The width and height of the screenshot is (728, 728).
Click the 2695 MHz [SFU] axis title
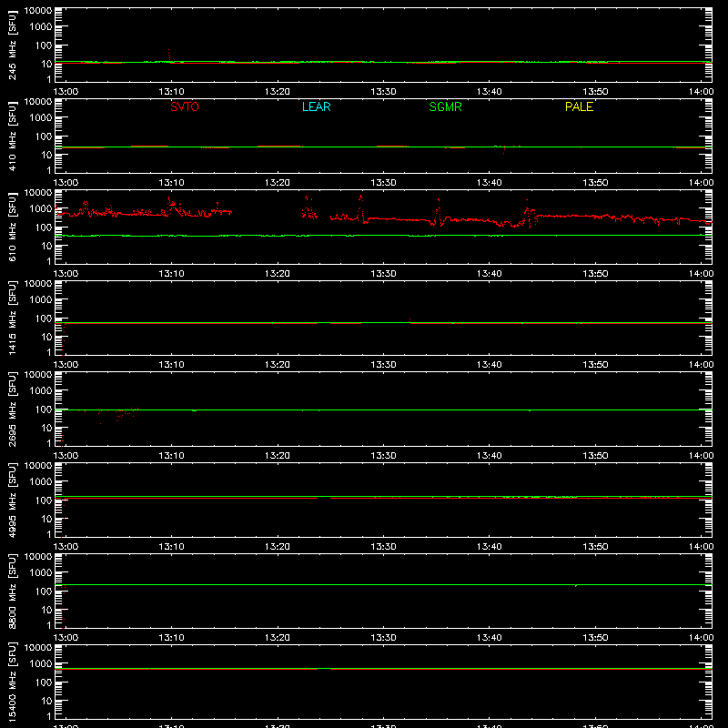(12, 409)
